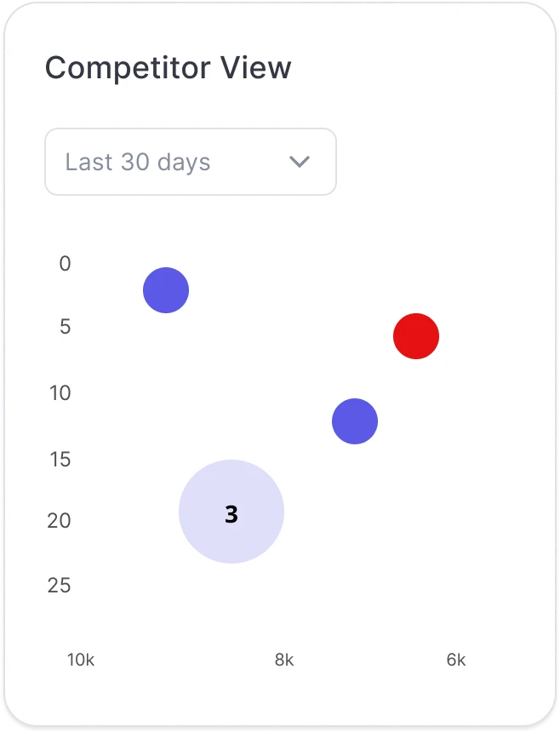Click the blue bubble nearest the 0 label

(166, 290)
